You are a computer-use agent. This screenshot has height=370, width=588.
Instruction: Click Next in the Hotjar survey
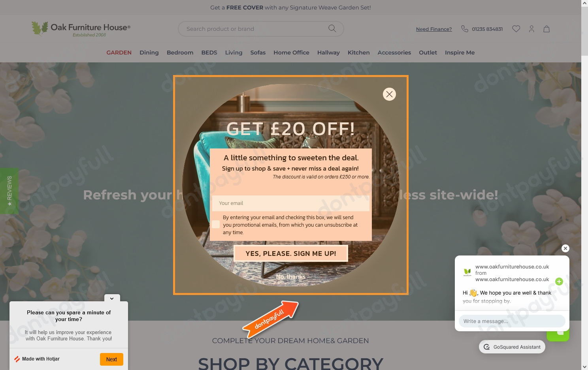111,359
